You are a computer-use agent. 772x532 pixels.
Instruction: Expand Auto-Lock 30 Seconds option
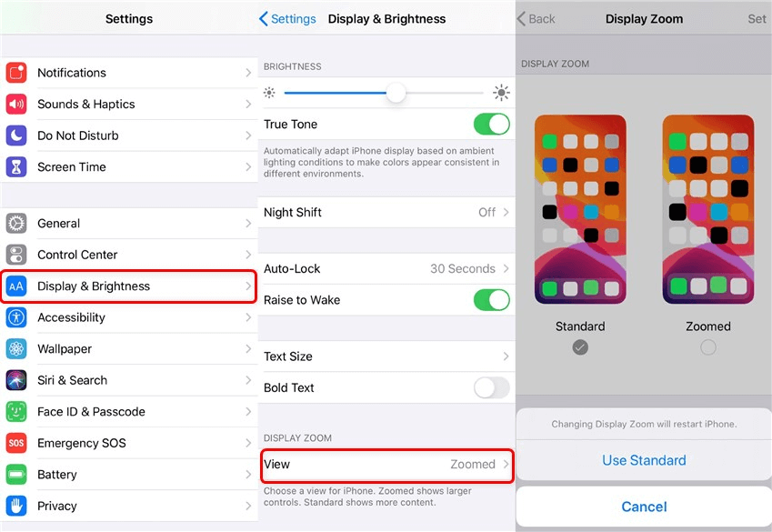pyautogui.click(x=386, y=268)
